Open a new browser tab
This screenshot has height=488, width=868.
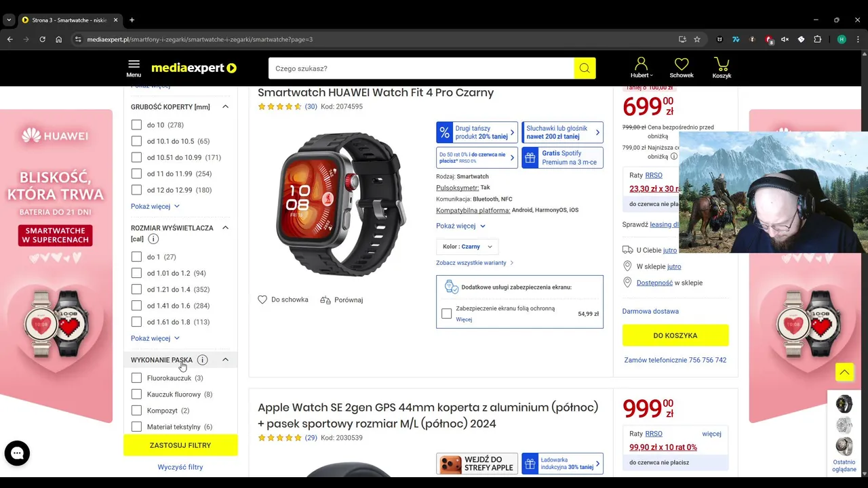(132, 20)
